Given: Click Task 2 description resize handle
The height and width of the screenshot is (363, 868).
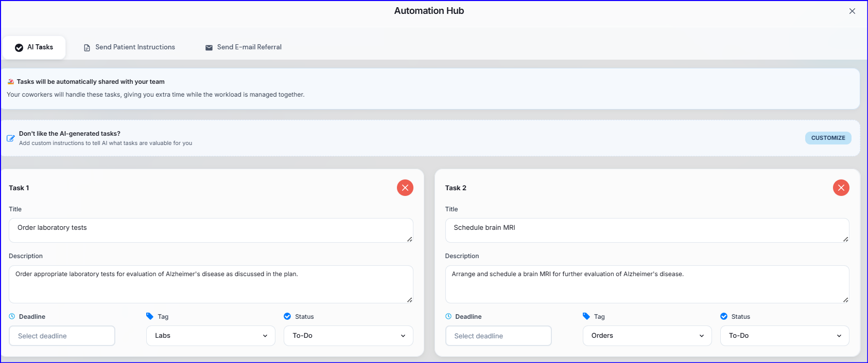Looking at the screenshot, I should pyautogui.click(x=846, y=300).
